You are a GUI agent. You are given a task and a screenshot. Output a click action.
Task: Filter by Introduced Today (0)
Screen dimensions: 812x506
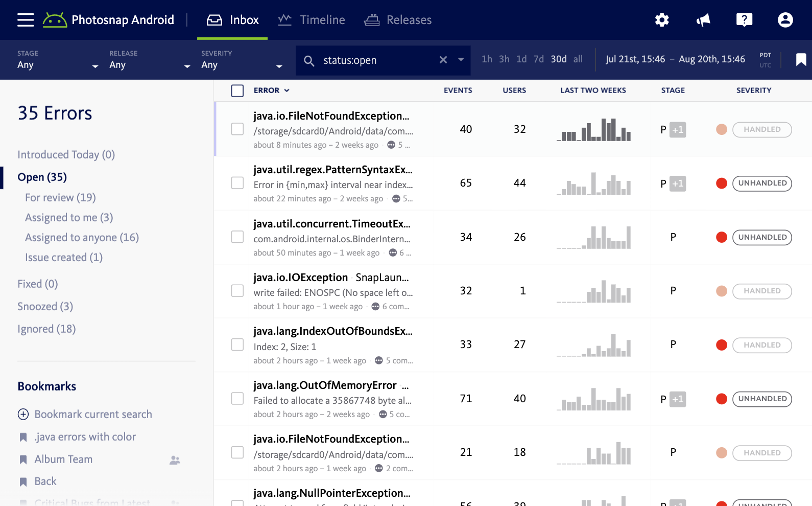[66, 155]
